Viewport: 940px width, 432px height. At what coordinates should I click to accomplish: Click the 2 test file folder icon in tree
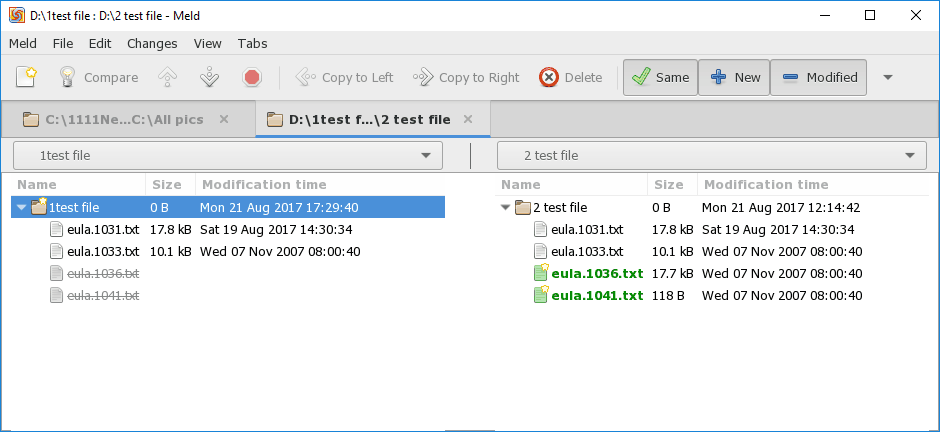pos(523,208)
